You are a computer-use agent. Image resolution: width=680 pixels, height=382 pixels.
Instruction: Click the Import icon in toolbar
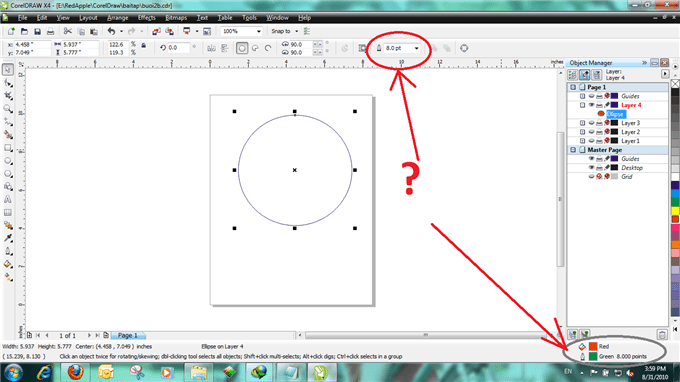tap(156, 31)
